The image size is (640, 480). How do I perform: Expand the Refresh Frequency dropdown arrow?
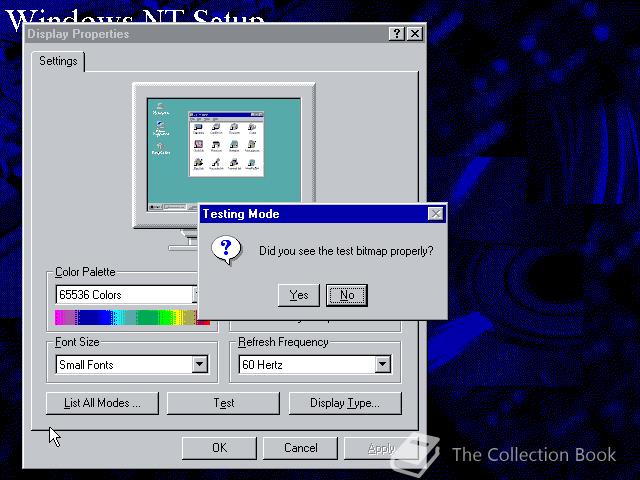[383, 364]
